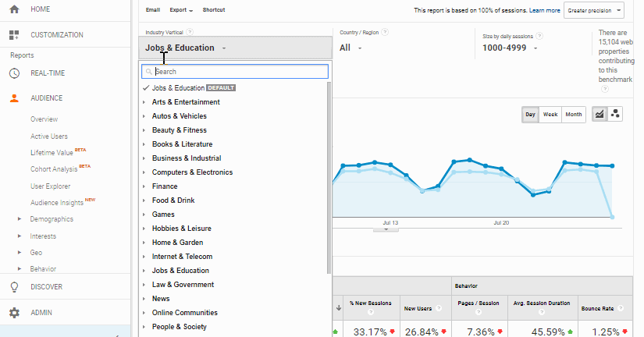Screen dimensions: 644x337
Task: Select Week granularity toggle
Action: [x=550, y=115]
